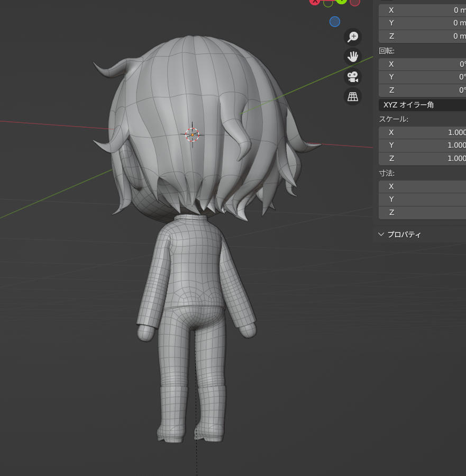Click the pan hand viewport icon
Screen dimensions: 466x476
pyautogui.click(x=353, y=57)
